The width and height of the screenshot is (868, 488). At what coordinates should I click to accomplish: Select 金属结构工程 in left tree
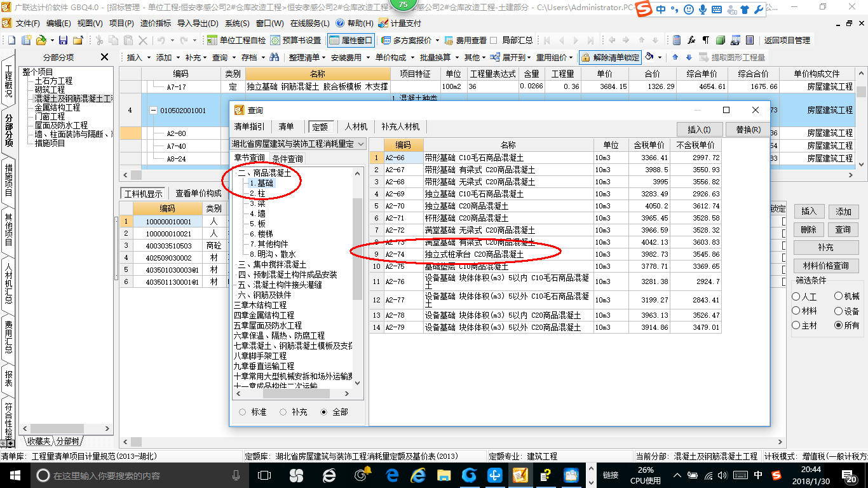pyautogui.click(x=57, y=107)
